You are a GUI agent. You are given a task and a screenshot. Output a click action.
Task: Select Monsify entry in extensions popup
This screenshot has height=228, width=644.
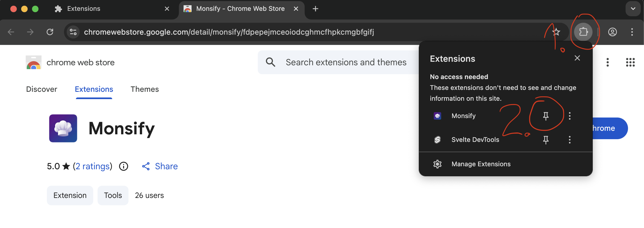click(463, 116)
